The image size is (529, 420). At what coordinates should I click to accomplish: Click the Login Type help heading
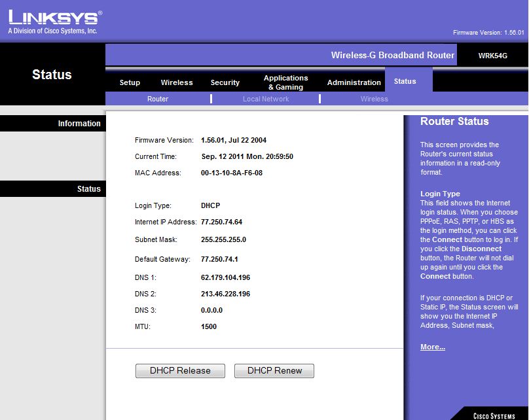tap(440, 194)
